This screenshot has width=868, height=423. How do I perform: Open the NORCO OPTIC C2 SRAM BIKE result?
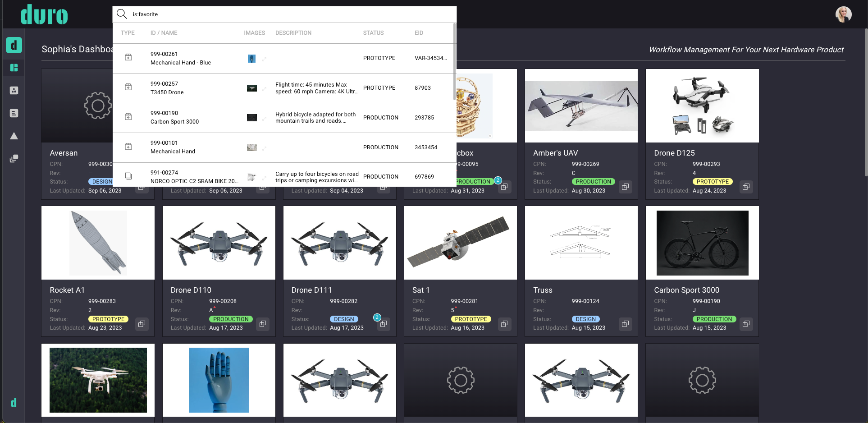(195, 177)
